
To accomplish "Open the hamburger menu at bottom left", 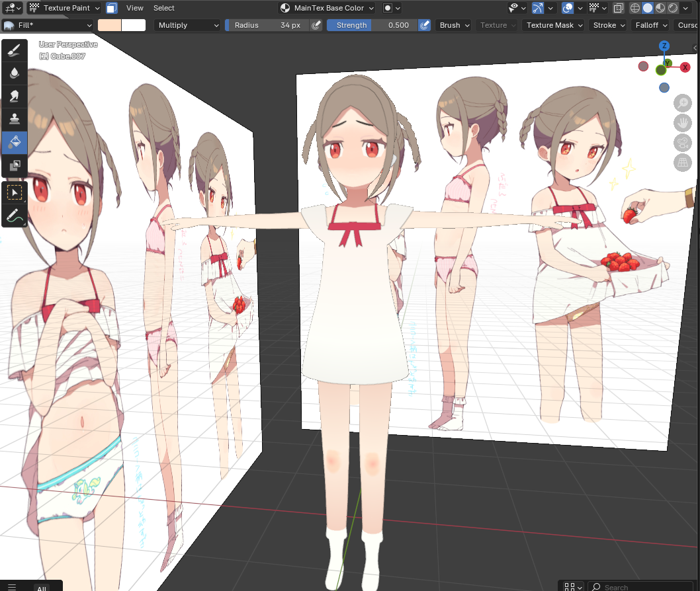I will click(x=12, y=586).
